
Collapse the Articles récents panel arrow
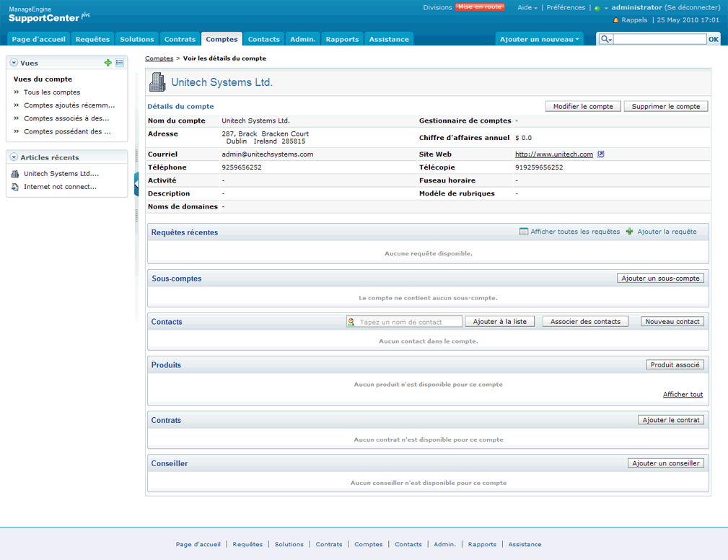(14, 157)
